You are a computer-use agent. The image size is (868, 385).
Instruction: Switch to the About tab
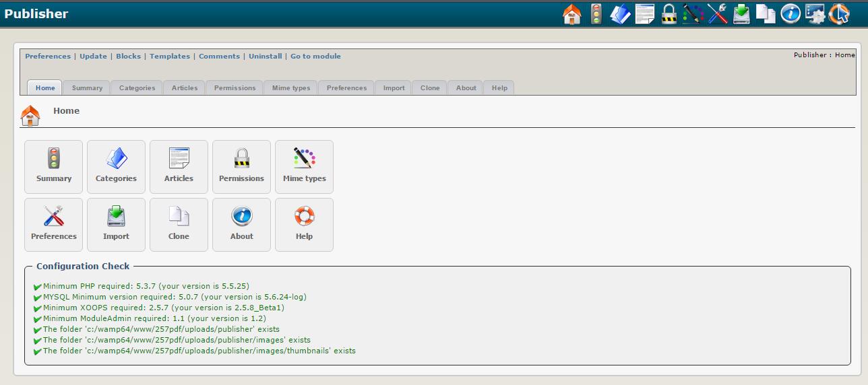(x=466, y=87)
